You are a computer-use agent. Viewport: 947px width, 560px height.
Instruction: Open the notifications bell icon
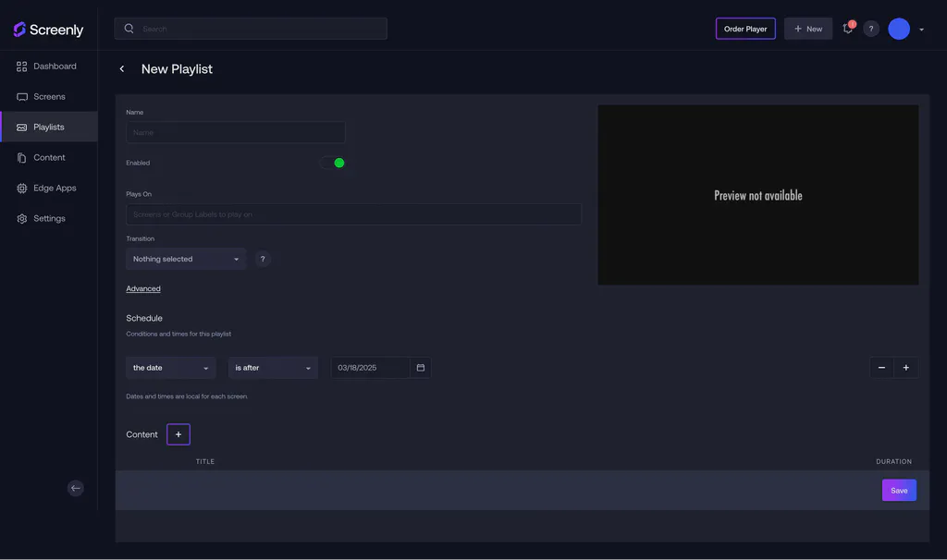[846, 29]
